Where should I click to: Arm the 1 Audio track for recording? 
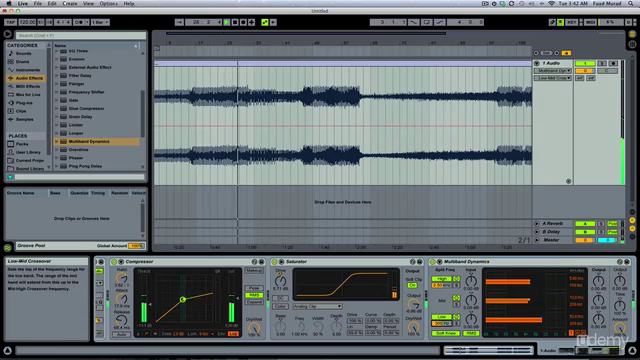pyautogui.click(x=613, y=63)
